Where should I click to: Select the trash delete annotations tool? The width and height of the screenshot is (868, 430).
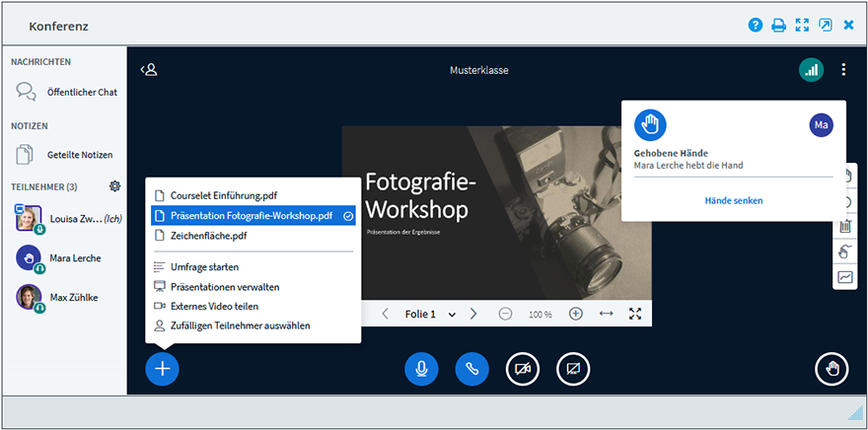[845, 226]
